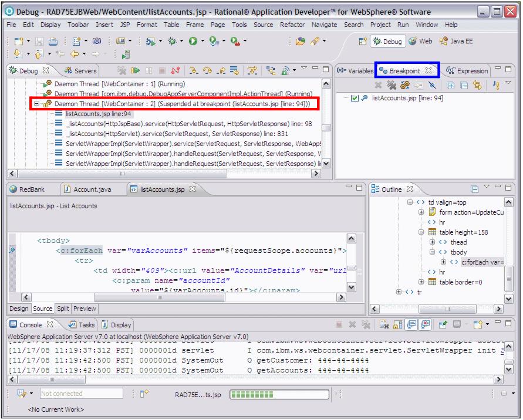Screen dimensions: 523x420
Task: Switch editor to Design view
Action: [x=19, y=309]
